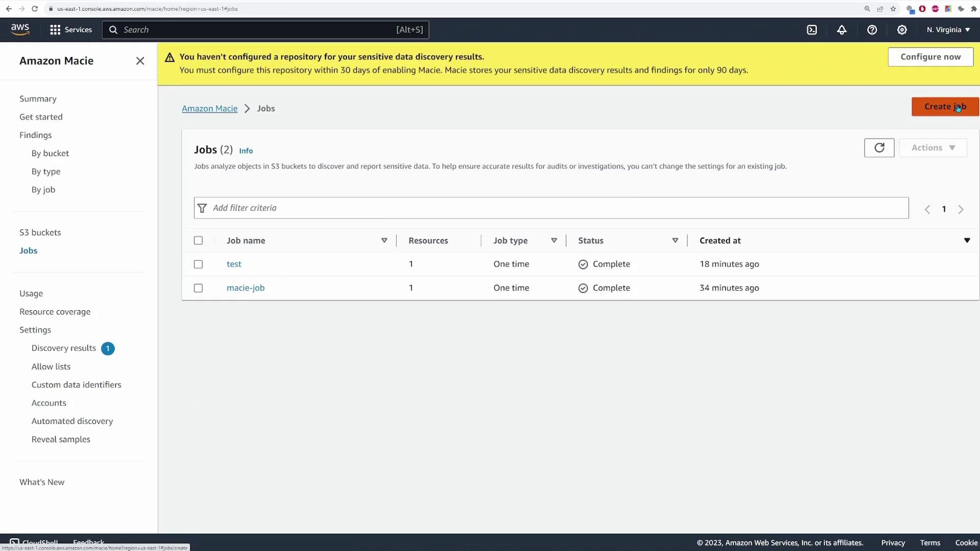Toggle the select all jobs checkbox

(x=199, y=241)
